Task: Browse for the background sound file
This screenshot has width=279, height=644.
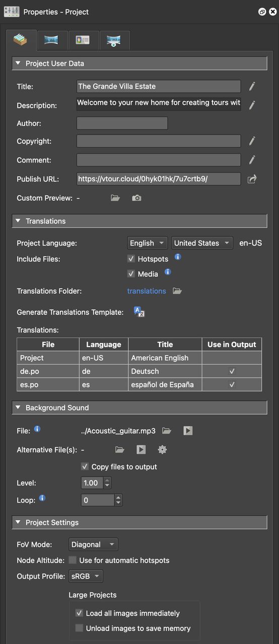Action: [x=167, y=431]
